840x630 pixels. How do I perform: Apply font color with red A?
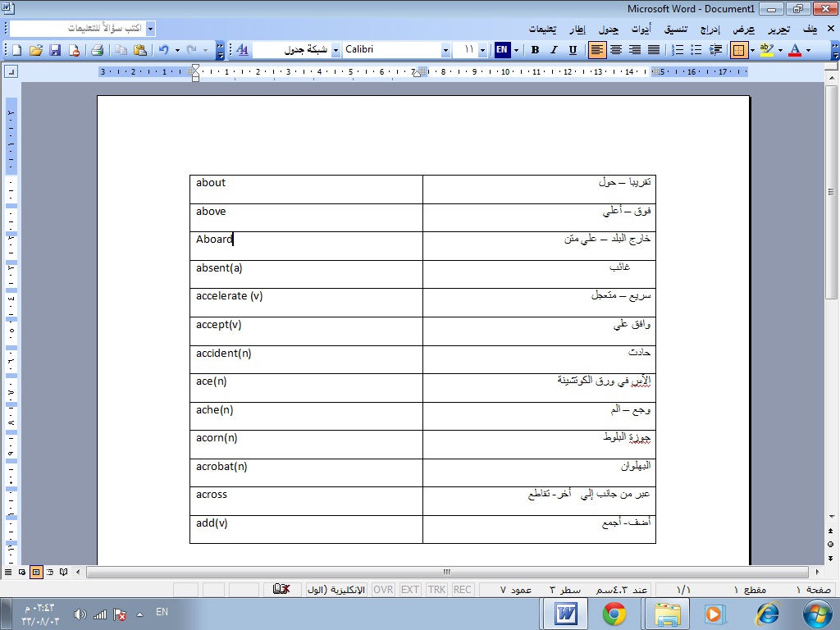(795, 50)
